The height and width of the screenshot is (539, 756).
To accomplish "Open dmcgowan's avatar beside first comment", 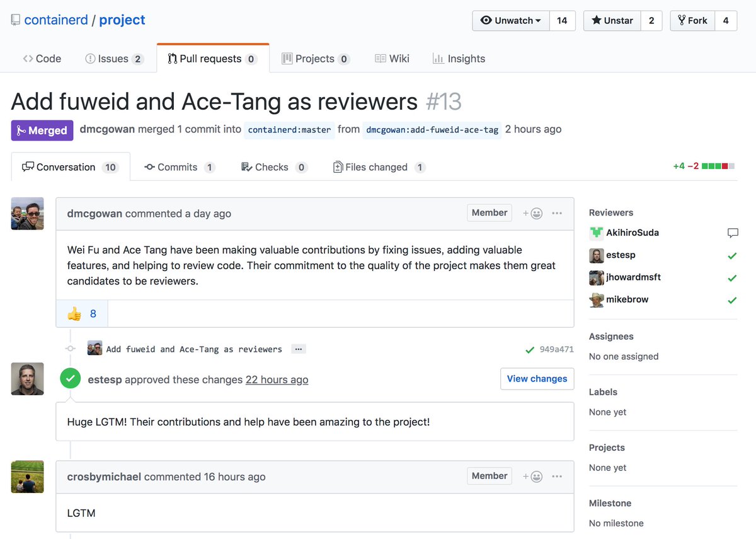I will pos(28,213).
